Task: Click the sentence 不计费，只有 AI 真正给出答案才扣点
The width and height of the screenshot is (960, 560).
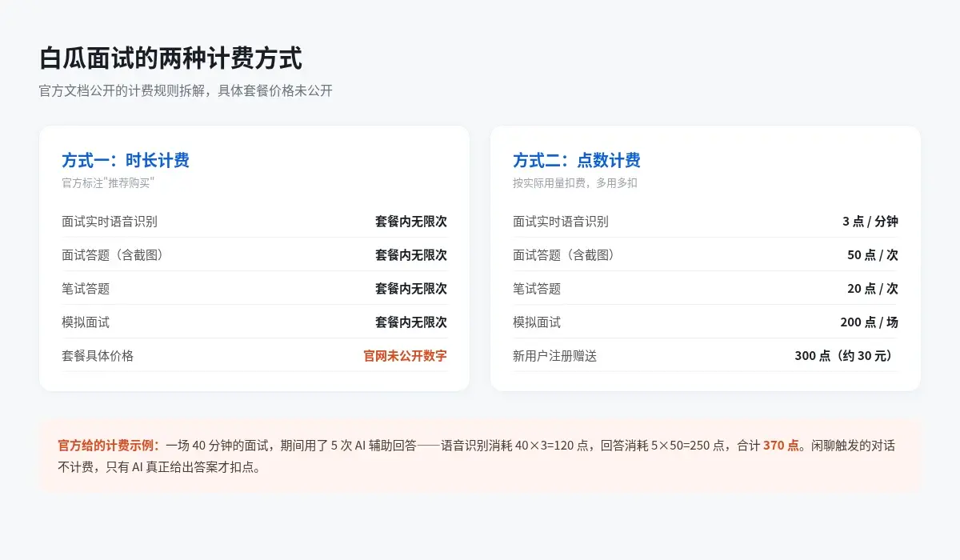Action: click(159, 467)
